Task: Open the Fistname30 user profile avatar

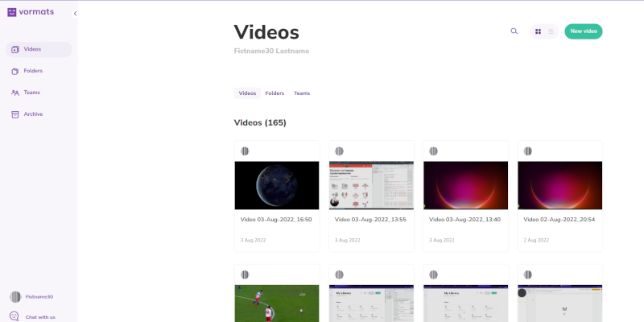Action: tap(14, 296)
